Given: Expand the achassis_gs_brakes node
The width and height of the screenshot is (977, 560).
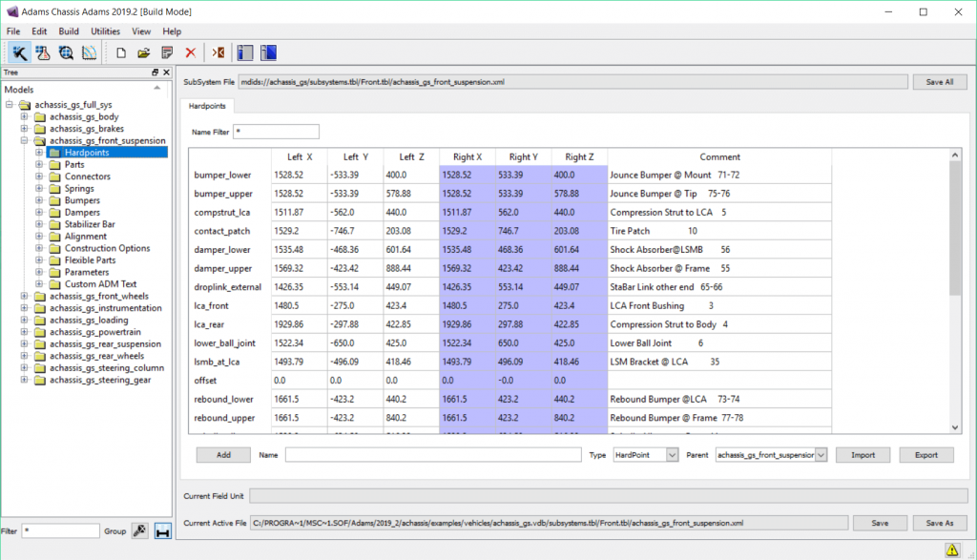Looking at the screenshot, I should coord(24,129).
